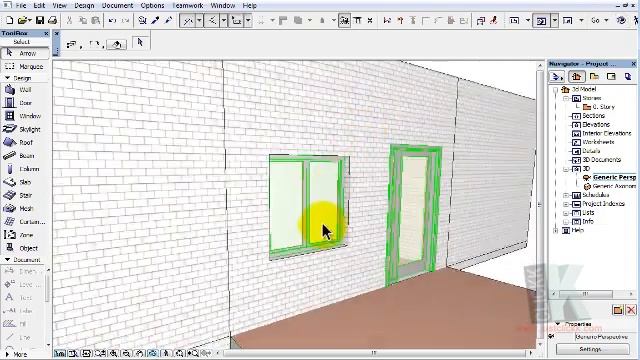This screenshot has height=360, width=640.
Task: Click the Text tool in Document section
Action: tap(24, 298)
